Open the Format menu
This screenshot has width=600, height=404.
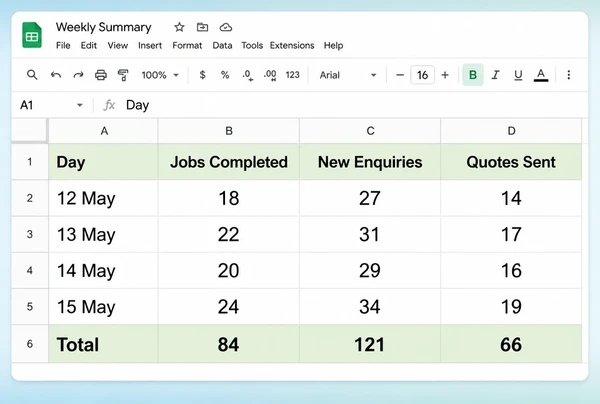tap(187, 46)
